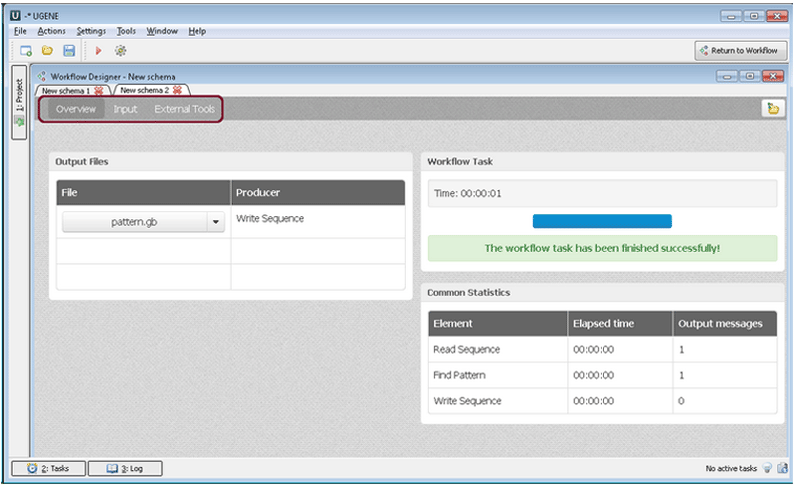Image resolution: width=796 pixels, height=489 pixels.
Task: Click the Return to Workflow button
Action: (x=740, y=51)
